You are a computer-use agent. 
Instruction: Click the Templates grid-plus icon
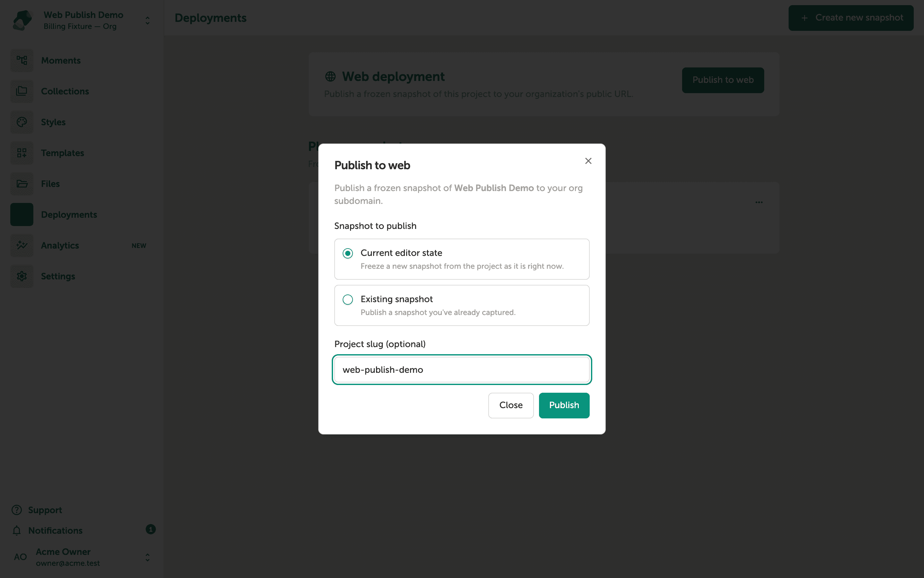click(22, 153)
